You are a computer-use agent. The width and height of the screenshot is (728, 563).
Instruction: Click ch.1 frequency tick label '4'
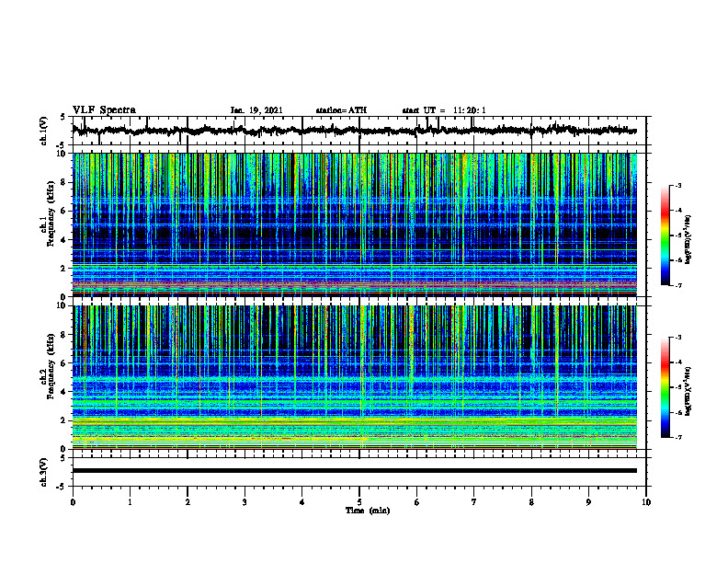tap(64, 240)
